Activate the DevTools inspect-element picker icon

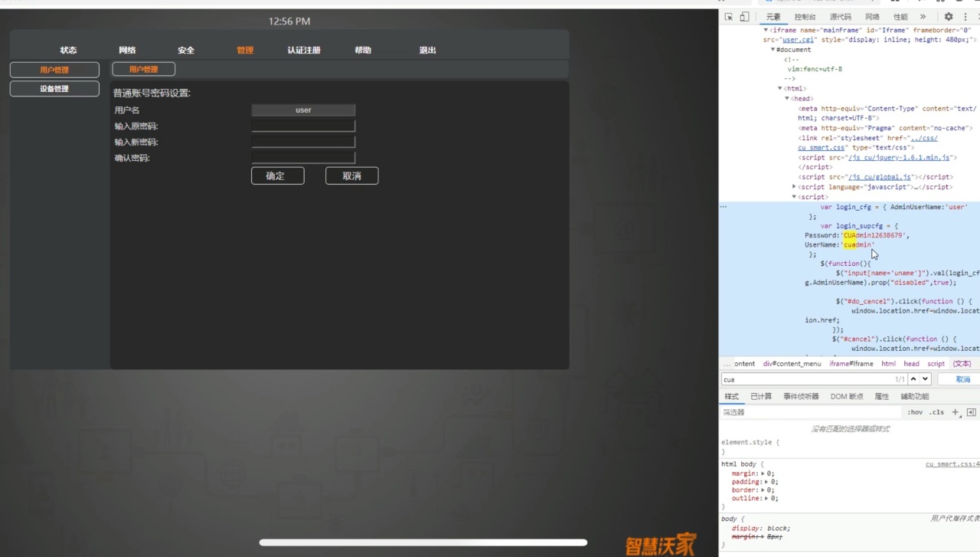(729, 17)
